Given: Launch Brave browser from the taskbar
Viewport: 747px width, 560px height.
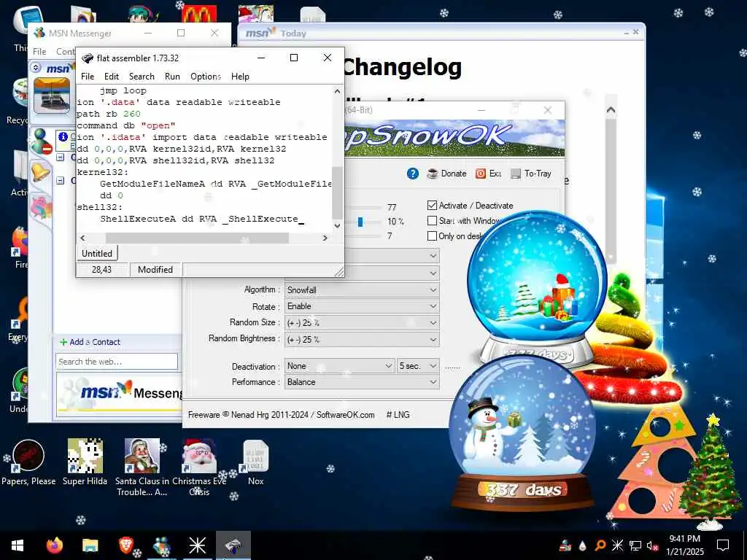Looking at the screenshot, I should (x=125, y=545).
